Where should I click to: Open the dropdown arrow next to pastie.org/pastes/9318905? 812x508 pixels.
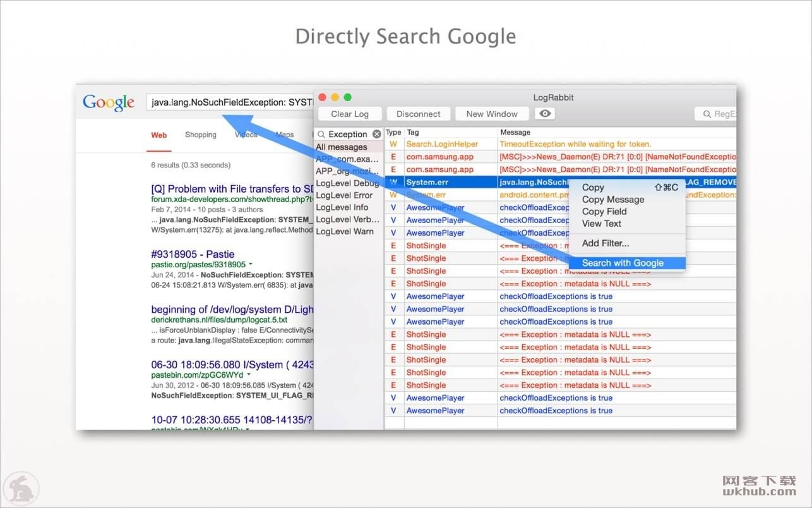251,264
